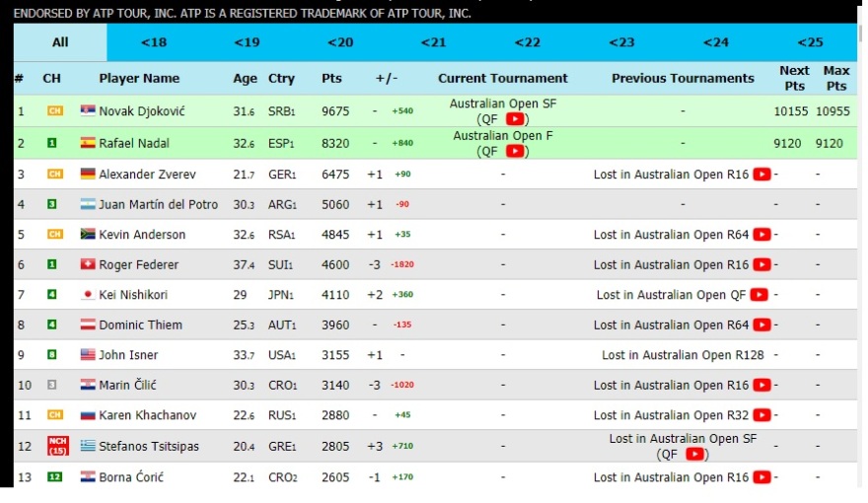Screen dimensions: 868x503
Task: Click YouTube icon in Marin Čilić row
Action: (761, 385)
